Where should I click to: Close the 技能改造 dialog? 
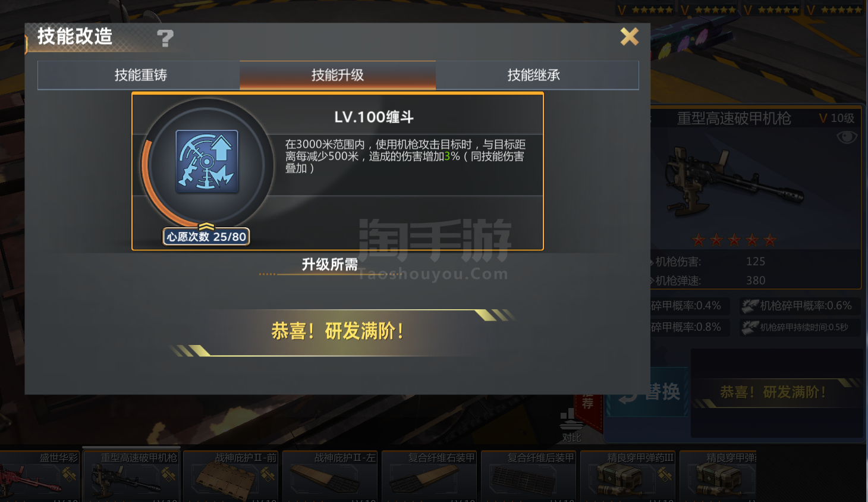(x=629, y=37)
